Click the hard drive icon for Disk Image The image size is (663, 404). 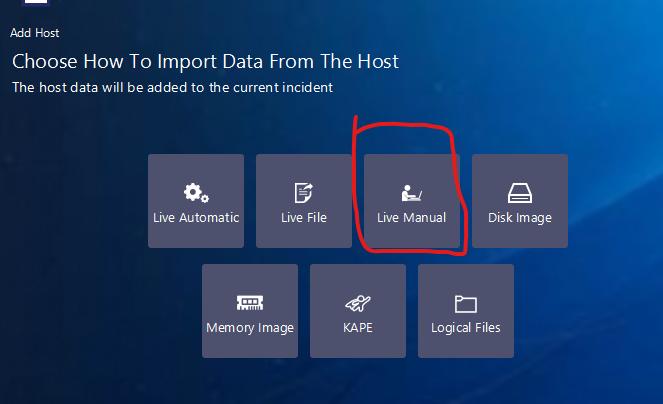click(519, 193)
